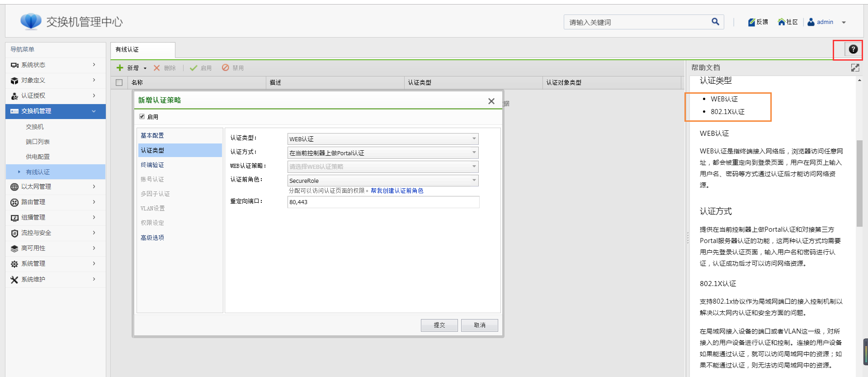Screen dimensions: 868x377
Task: Click the 禁用 prohibit toolbar item
Action: [233, 68]
